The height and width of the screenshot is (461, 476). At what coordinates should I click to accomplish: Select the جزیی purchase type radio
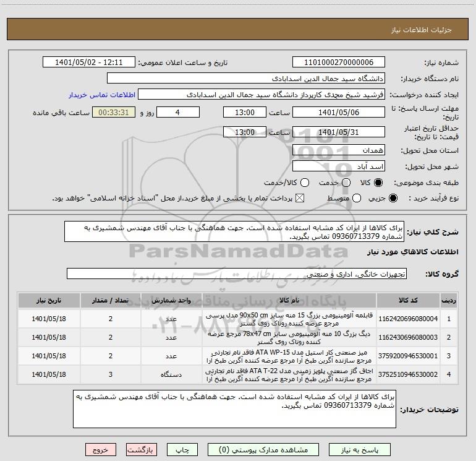pyautogui.click(x=393, y=199)
